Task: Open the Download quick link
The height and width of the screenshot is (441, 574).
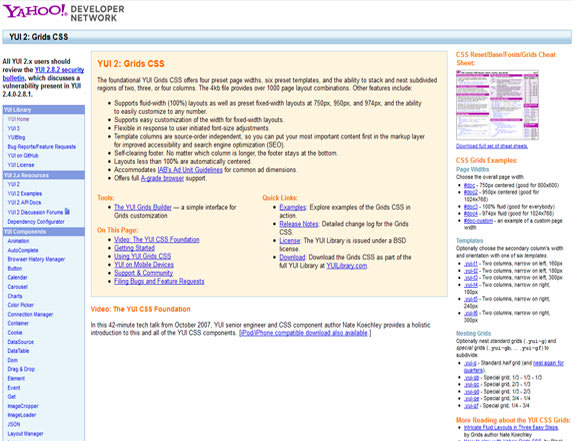Action: click(x=292, y=257)
